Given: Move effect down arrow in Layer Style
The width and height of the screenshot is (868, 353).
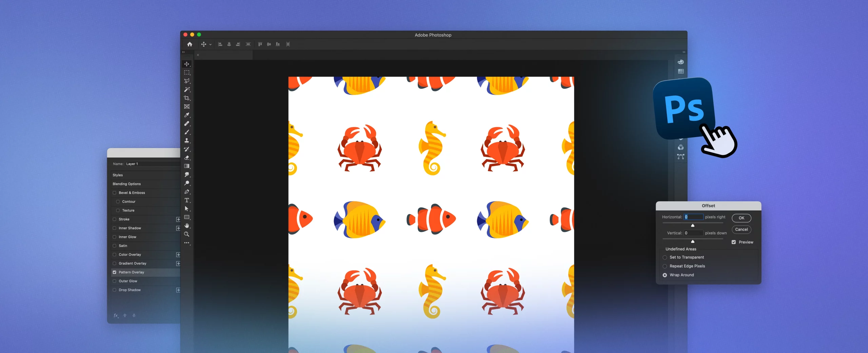Looking at the screenshot, I should pyautogui.click(x=134, y=315).
